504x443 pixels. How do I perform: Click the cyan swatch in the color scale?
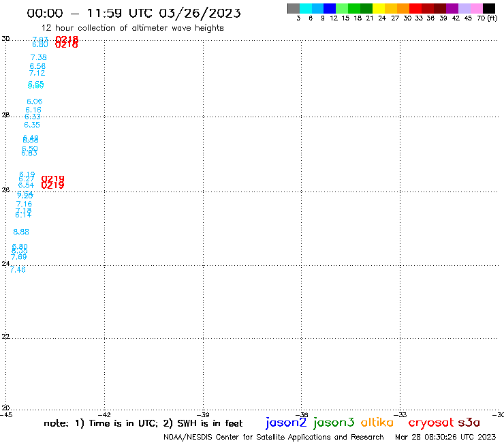tap(306, 8)
